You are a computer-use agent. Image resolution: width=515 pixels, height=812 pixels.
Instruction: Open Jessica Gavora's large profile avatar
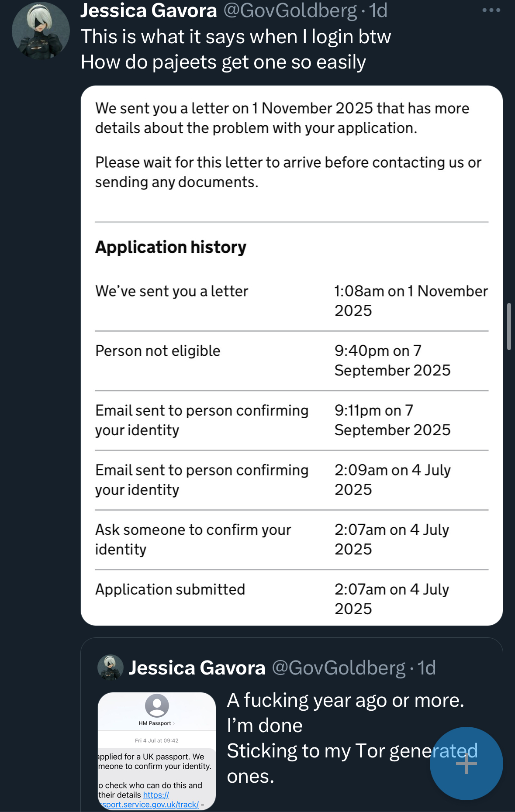(41, 31)
